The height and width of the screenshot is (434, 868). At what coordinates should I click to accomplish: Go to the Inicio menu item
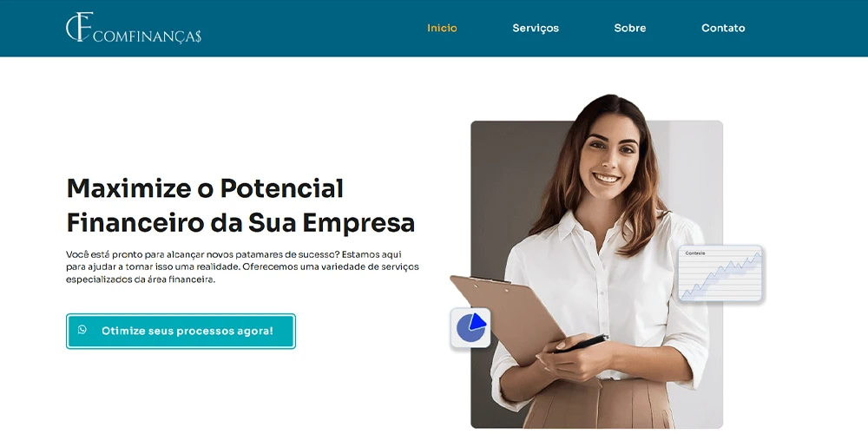pos(442,28)
